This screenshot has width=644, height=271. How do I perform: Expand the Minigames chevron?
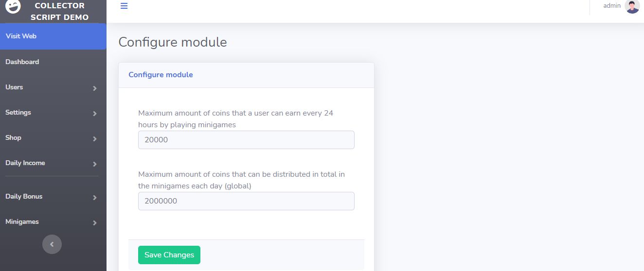pos(95,222)
